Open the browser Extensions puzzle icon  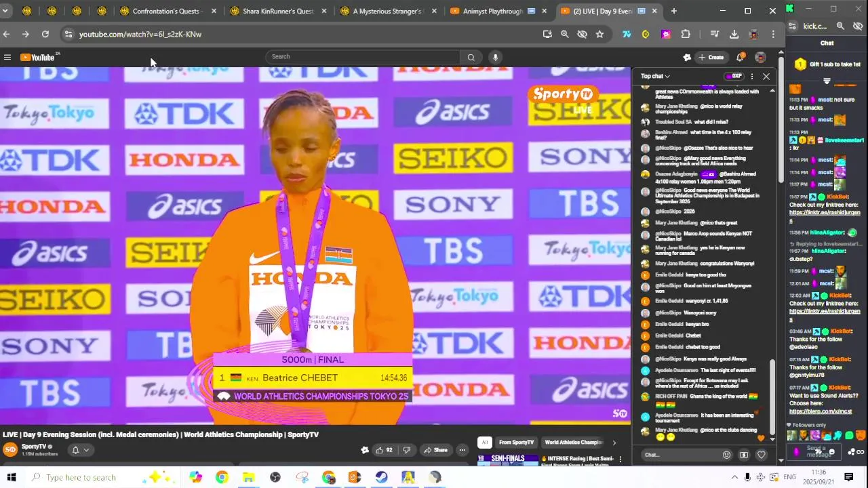click(x=686, y=34)
